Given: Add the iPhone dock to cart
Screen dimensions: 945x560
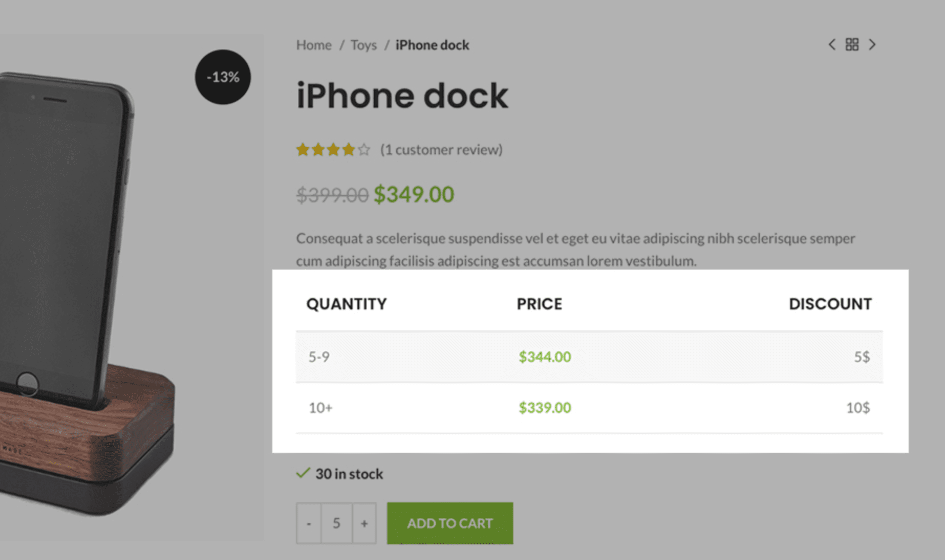Looking at the screenshot, I should pos(450,523).
